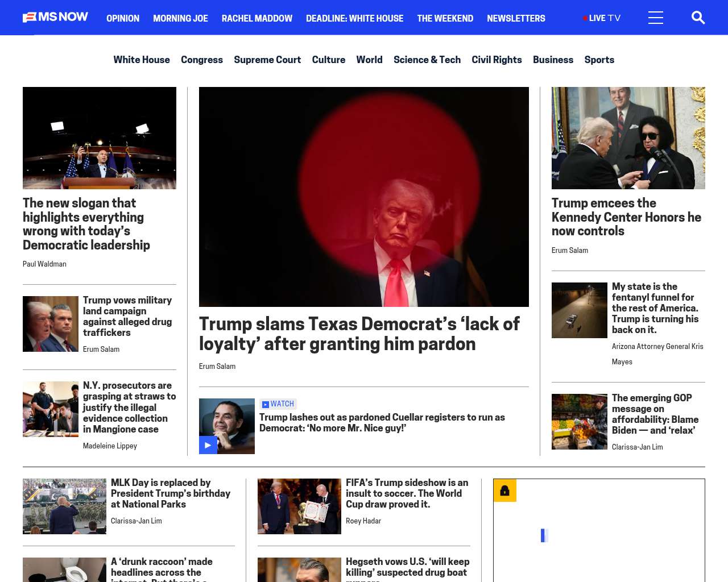
Task: Open the Opinion menu item
Action: click(123, 18)
